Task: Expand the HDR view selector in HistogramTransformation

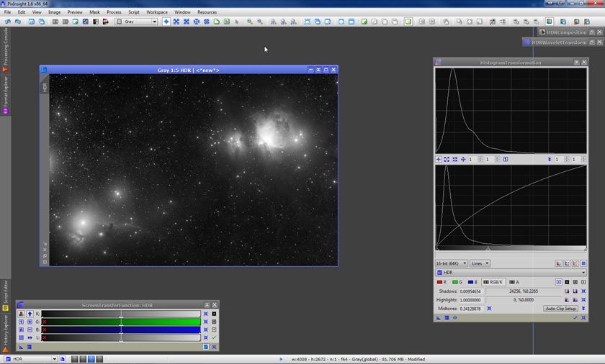Action: pos(511,273)
